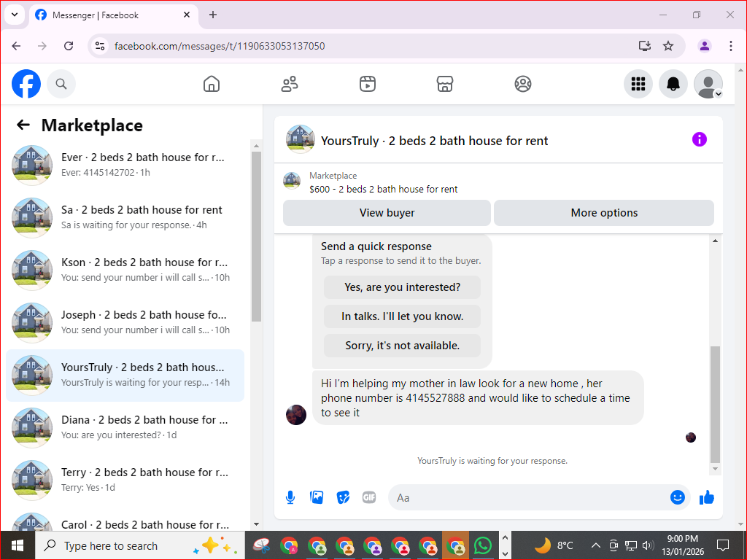The width and height of the screenshot is (747, 560).
Task: Open the Joseph conversation in the list
Action: [125, 322]
